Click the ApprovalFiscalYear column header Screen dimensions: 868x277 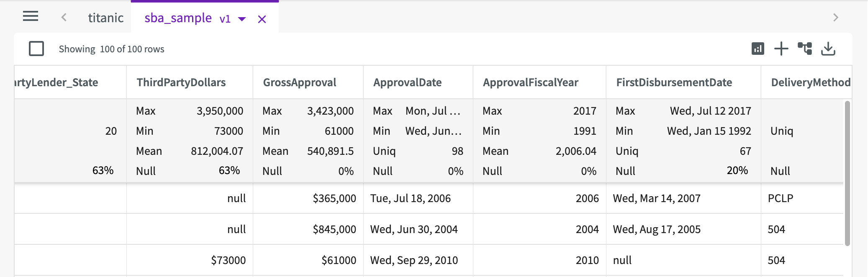coord(531,82)
